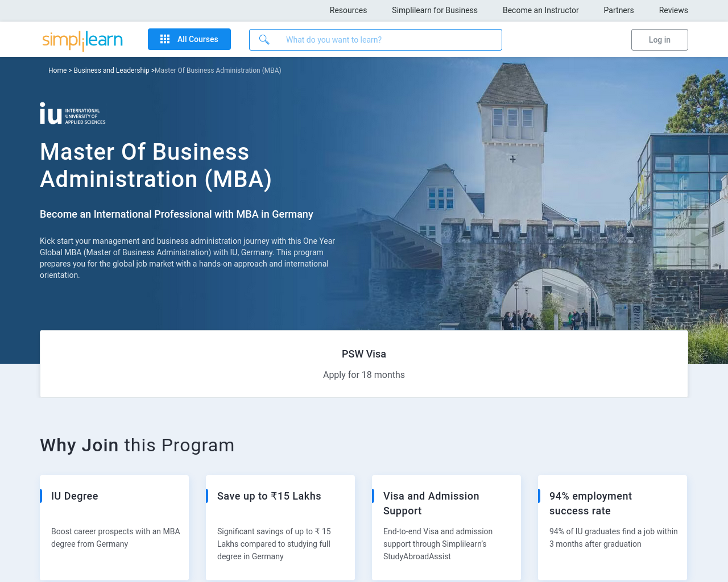Open the Resources menu item
Screen dimensions: 728x582
348,10
